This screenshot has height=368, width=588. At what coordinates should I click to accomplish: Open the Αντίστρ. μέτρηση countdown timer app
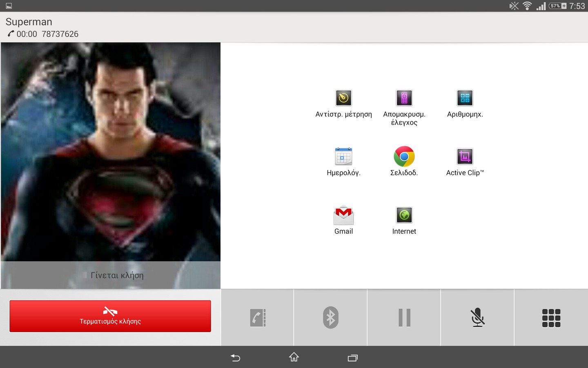pos(343,104)
